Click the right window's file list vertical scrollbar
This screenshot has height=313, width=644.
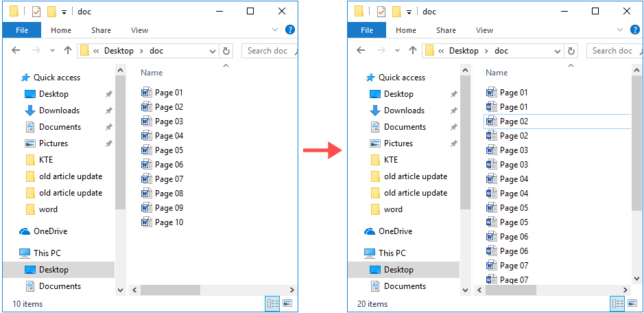tap(637, 137)
